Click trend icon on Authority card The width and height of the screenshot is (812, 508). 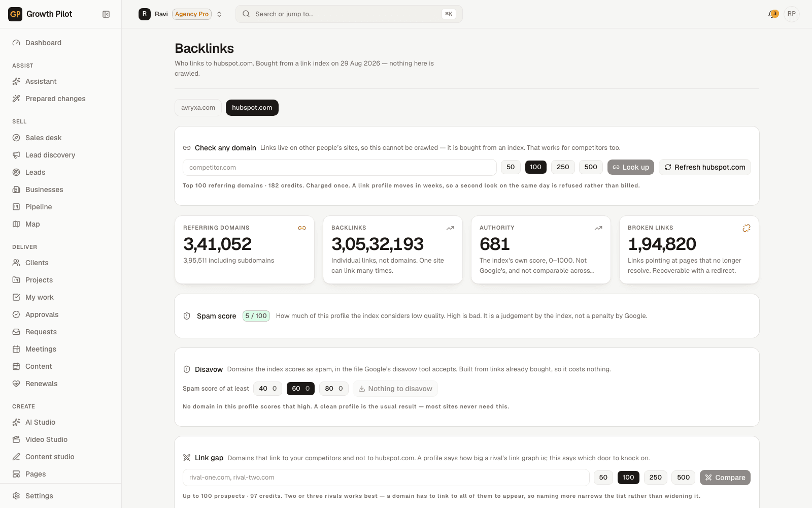coord(598,228)
